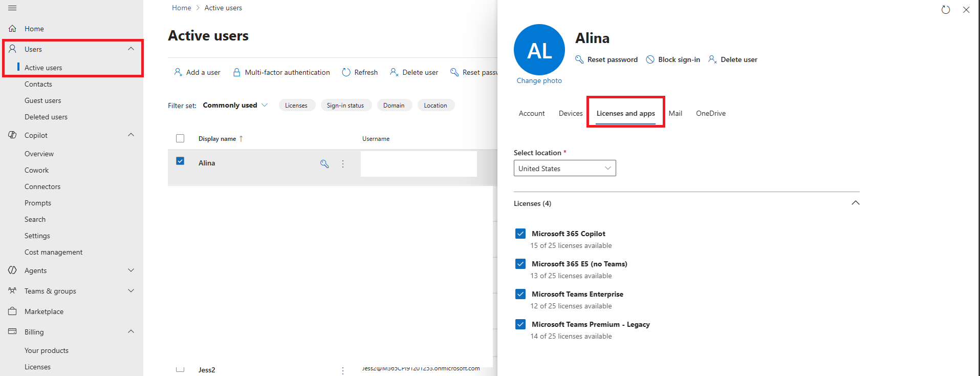Click the key icon in Alina's row
Screen dimensions: 980x376
[324, 164]
